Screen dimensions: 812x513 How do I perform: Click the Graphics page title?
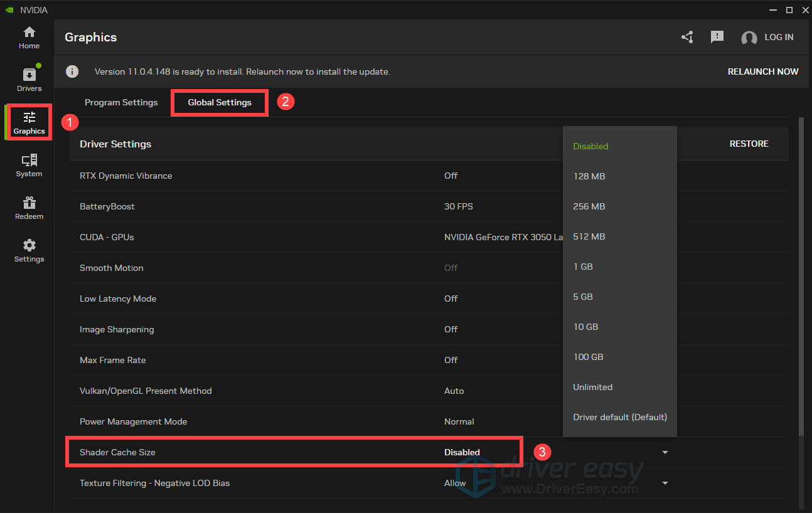click(91, 37)
